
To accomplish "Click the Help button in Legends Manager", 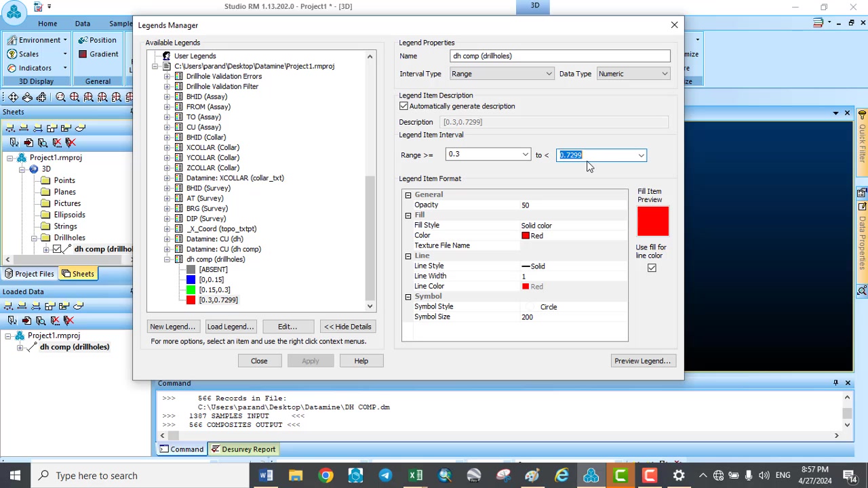I will click(x=361, y=361).
